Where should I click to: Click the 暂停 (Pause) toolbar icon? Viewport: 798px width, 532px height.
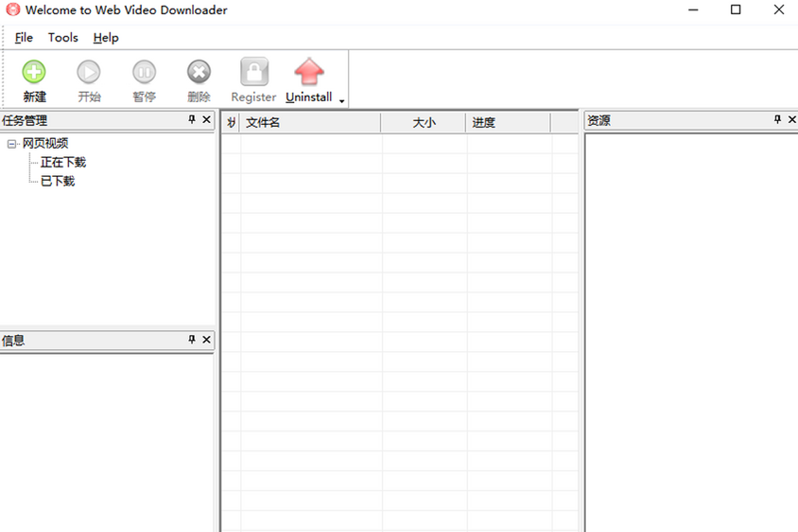coord(144,71)
